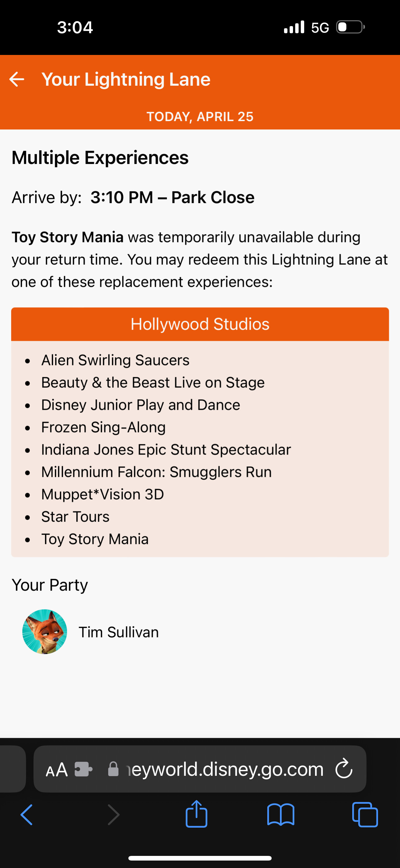The width and height of the screenshot is (400, 868).
Task: Tap the Safari forward chevron
Action: point(113,815)
